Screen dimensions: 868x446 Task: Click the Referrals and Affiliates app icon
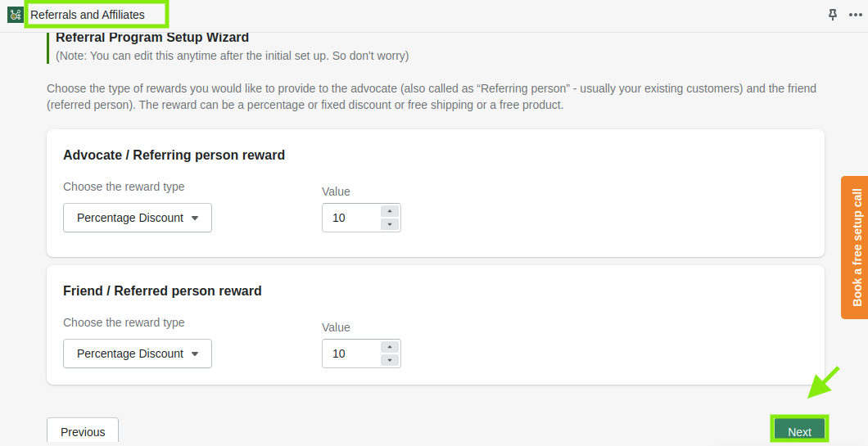pyautogui.click(x=16, y=15)
